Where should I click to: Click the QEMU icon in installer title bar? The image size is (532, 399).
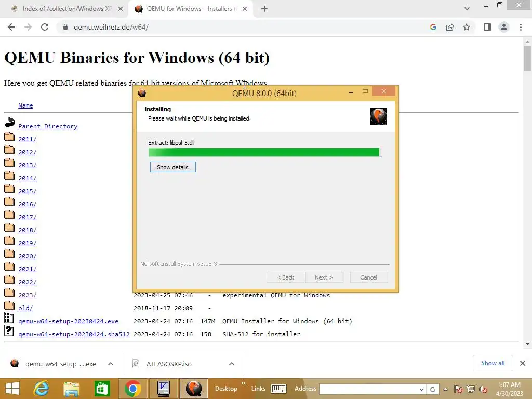click(142, 93)
